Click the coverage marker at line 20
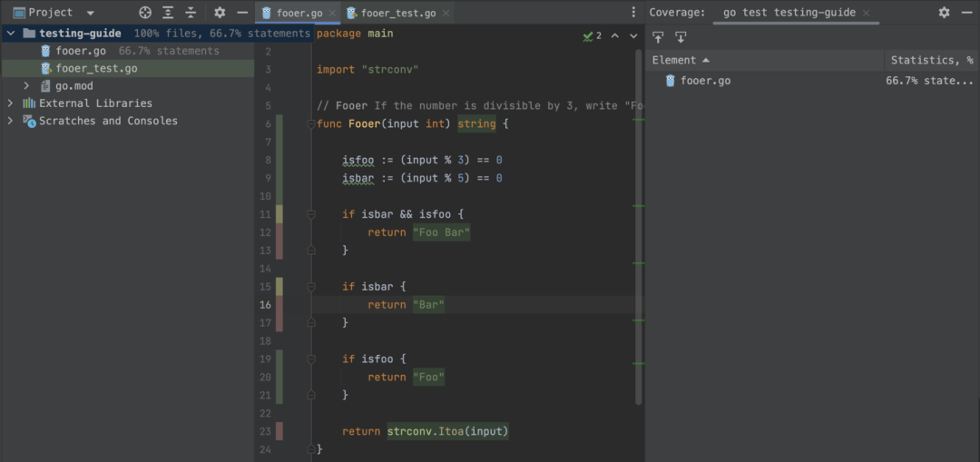 coord(279,377)
